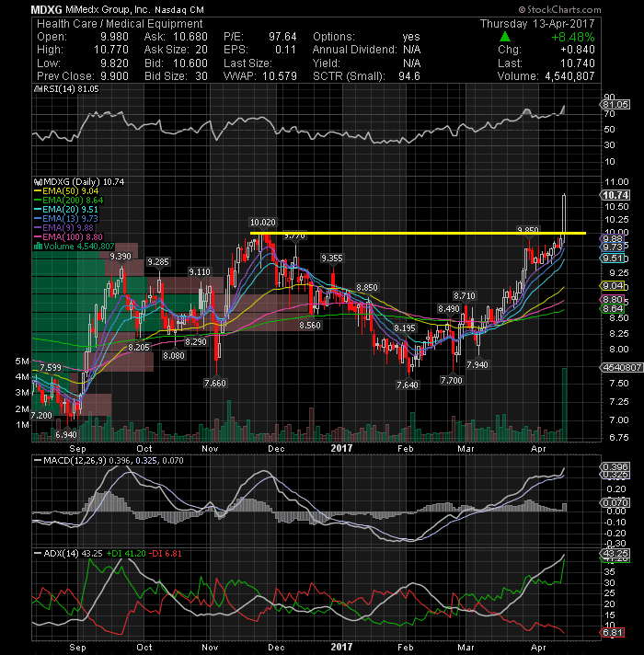Click the 8.490 price label
644x655 pixels.
[x=449, y=309]
